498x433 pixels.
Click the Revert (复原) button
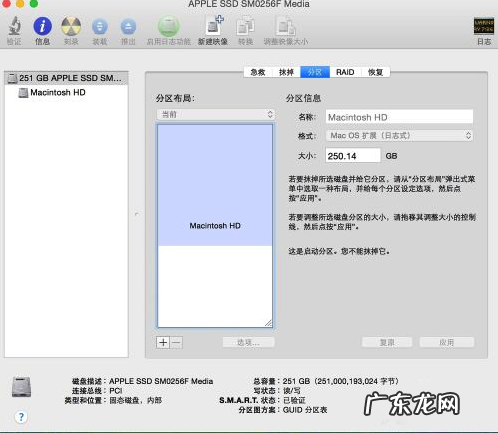pos(387,342)
